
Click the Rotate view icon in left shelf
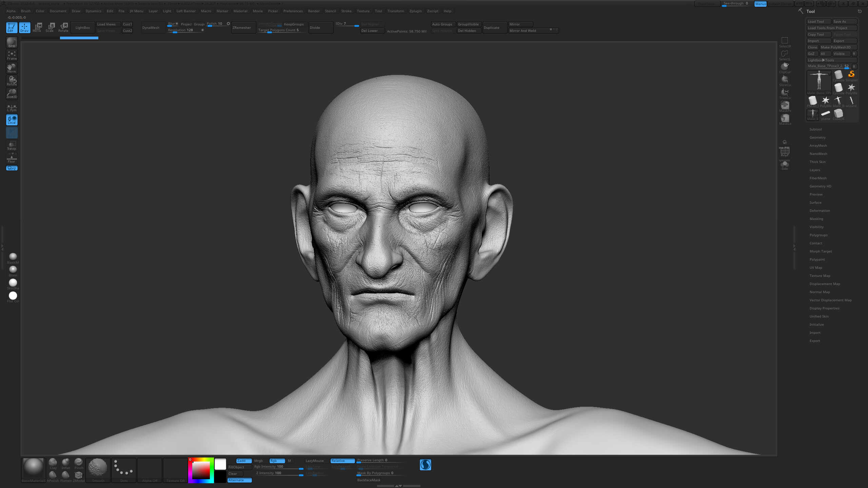[12, 81]
